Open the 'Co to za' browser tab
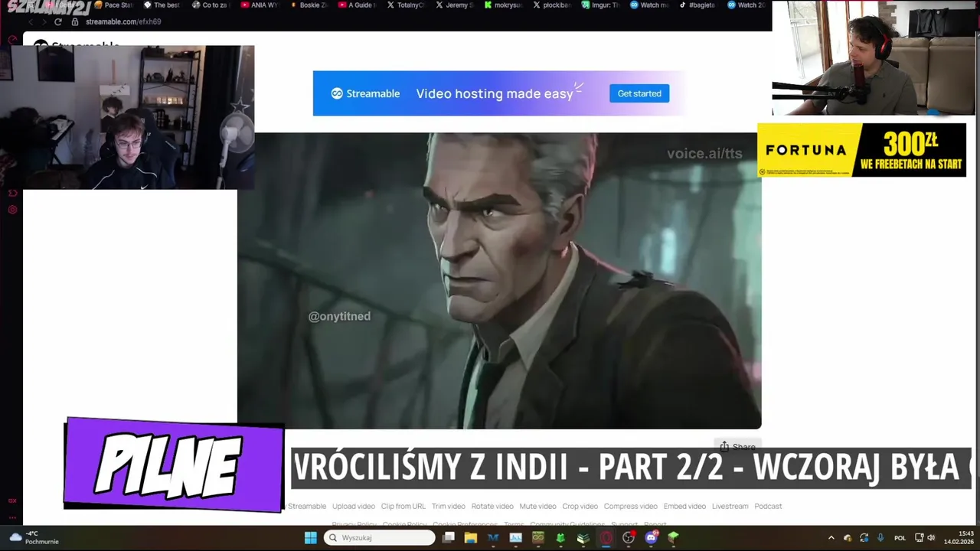 click(210, 5)
